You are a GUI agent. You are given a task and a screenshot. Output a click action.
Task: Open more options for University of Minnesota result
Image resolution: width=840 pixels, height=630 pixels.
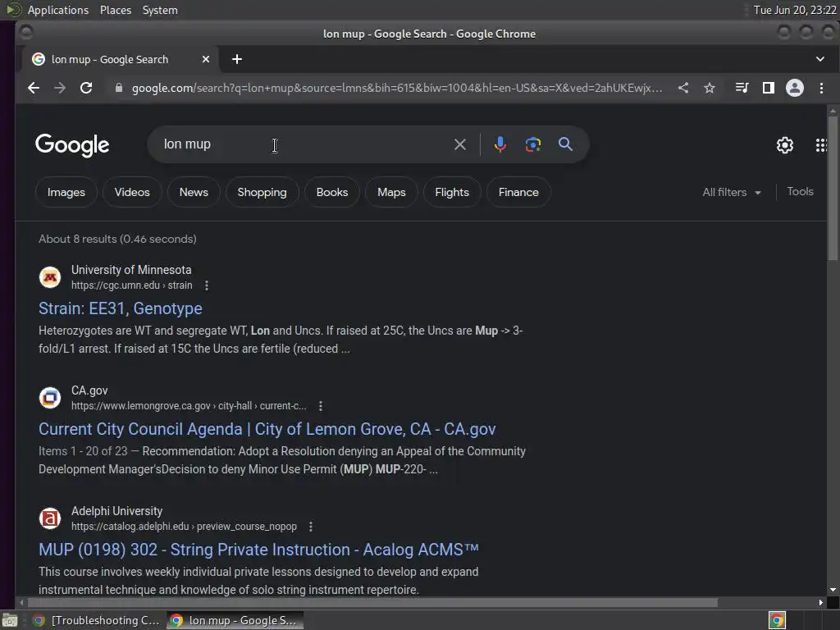tap(207, 285)
